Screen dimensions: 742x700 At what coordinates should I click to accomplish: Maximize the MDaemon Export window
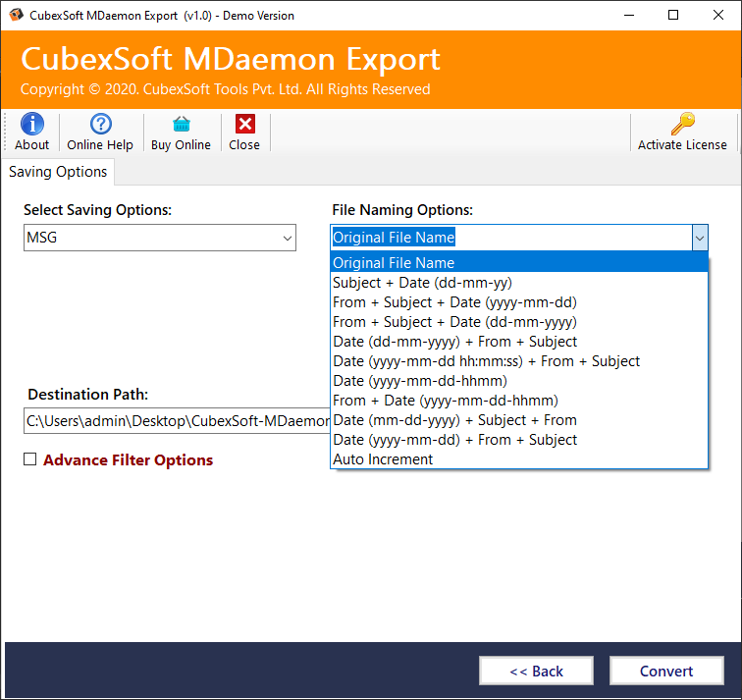[x=673, y=16]
